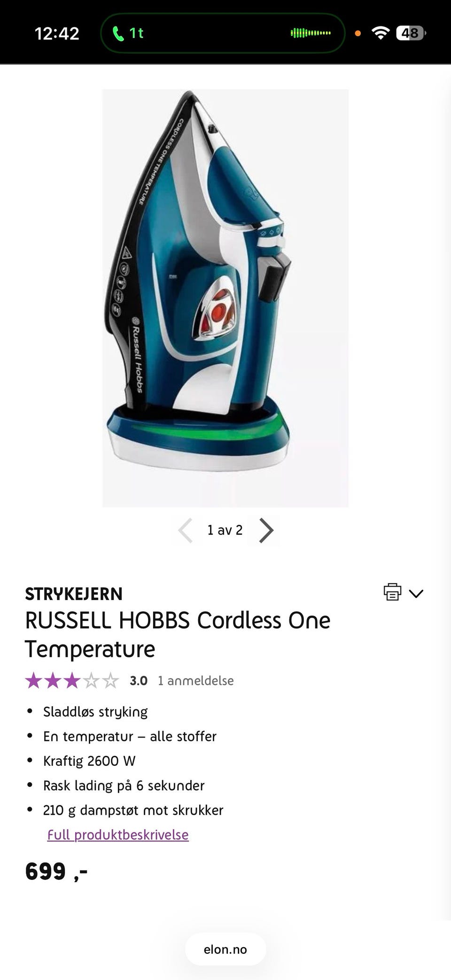Tap the battery level indicator
Viewport: 451px width, 980px height.
pyautogui.click(x=411, y=33)
